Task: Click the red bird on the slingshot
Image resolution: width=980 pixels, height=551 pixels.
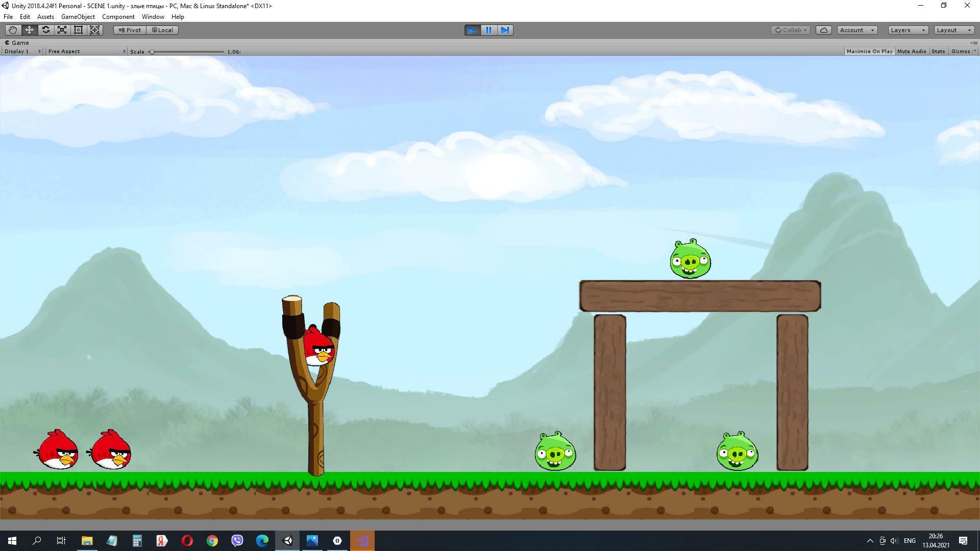Action: pos(318,347)
